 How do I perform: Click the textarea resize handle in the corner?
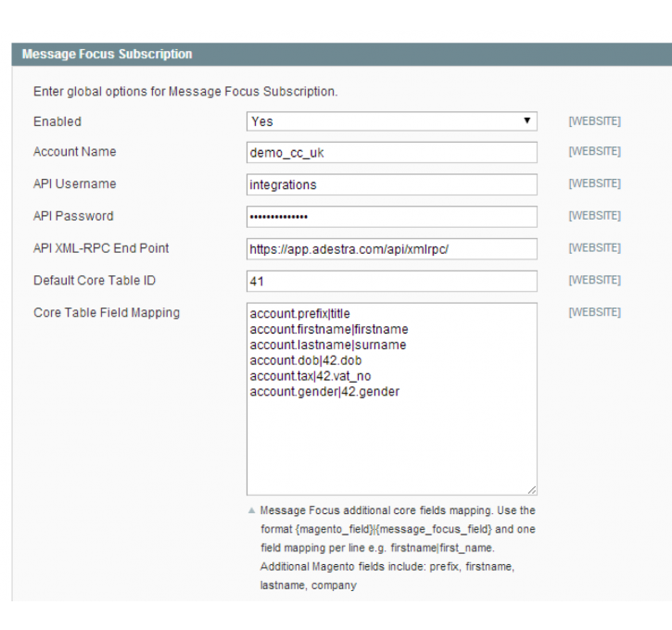point(532,490)
